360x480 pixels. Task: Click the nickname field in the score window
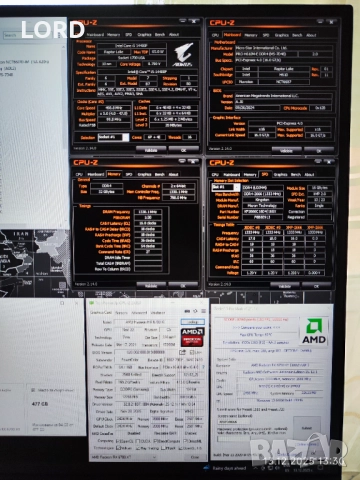[x=234, y=422]
